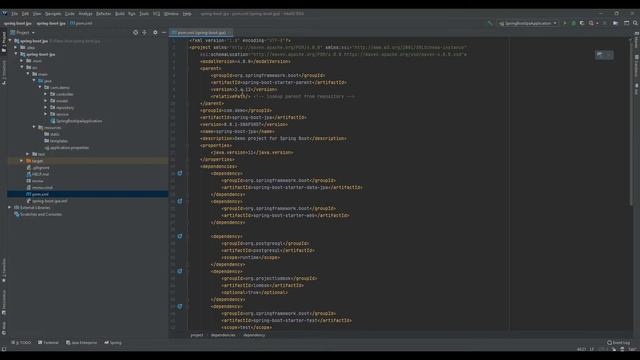640x360 pixels.
Task: Select the pom.xml editor tab
Action: (201, 32)
